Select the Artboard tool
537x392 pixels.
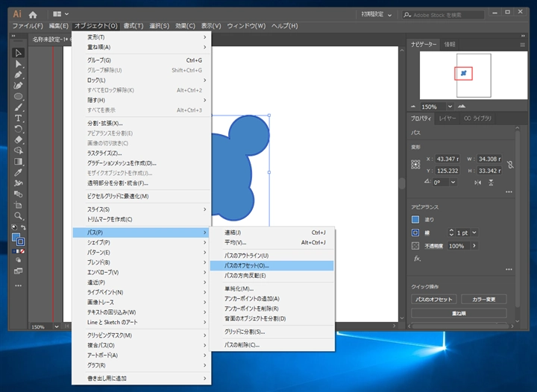18,205
